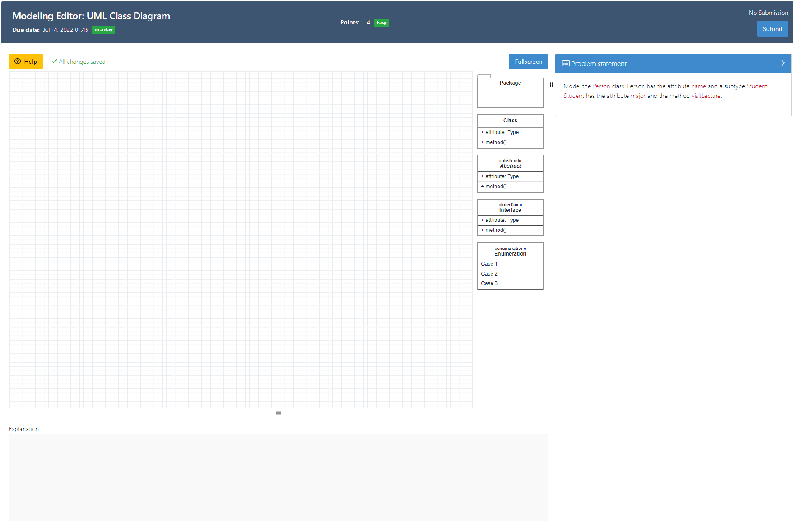Collapse the Problem statement panel with its chevron
This screenshot has width=793, height=532.
click(782, 63)
